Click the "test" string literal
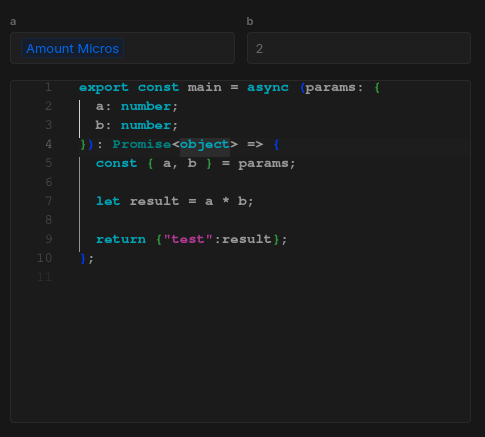The height and width of the screenshot is (437, 485). click(x=188, y=239)
